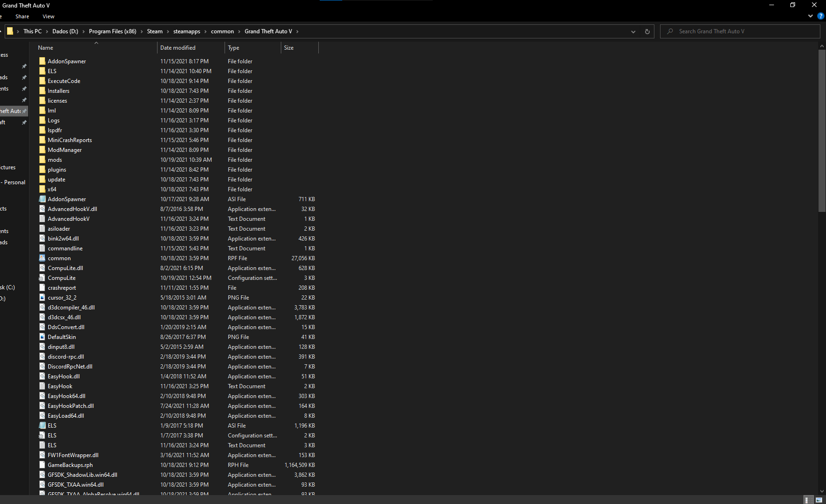Switch to details view icon in status bar
The height and width of the screenshot is (504, 826).
click(x=809, y=500)
